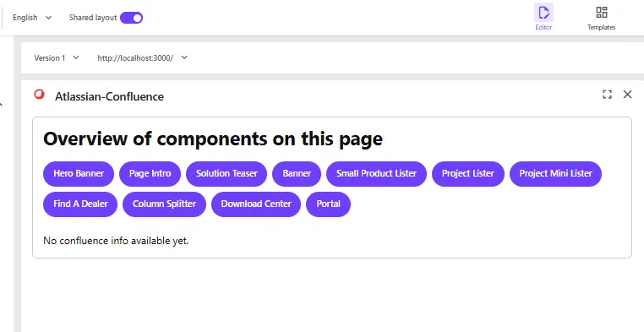644x332 pixels.
Task: Open the Editor view icon
Action: pyautogui.click(x=543, y=13)
